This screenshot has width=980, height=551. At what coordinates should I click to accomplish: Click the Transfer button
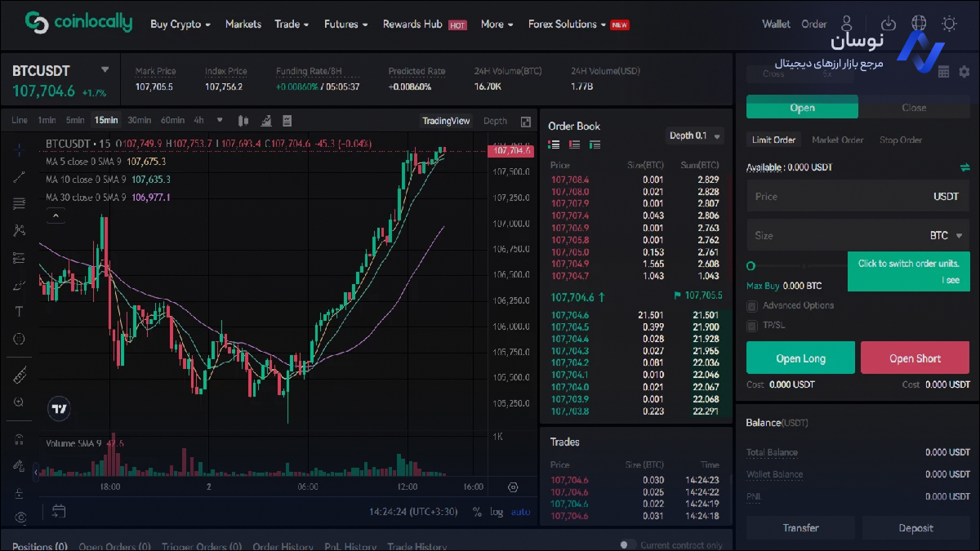(800, 528)
